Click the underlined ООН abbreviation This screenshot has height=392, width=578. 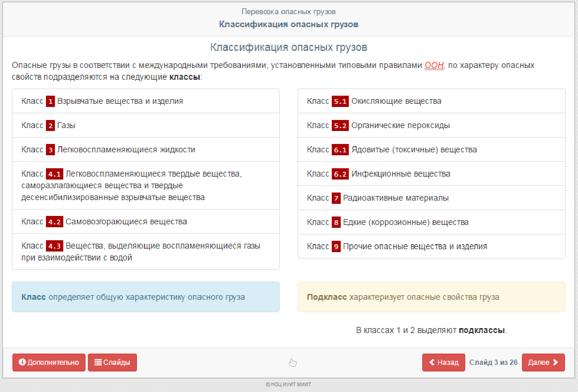pyautogui.click(x=434, y=65)
